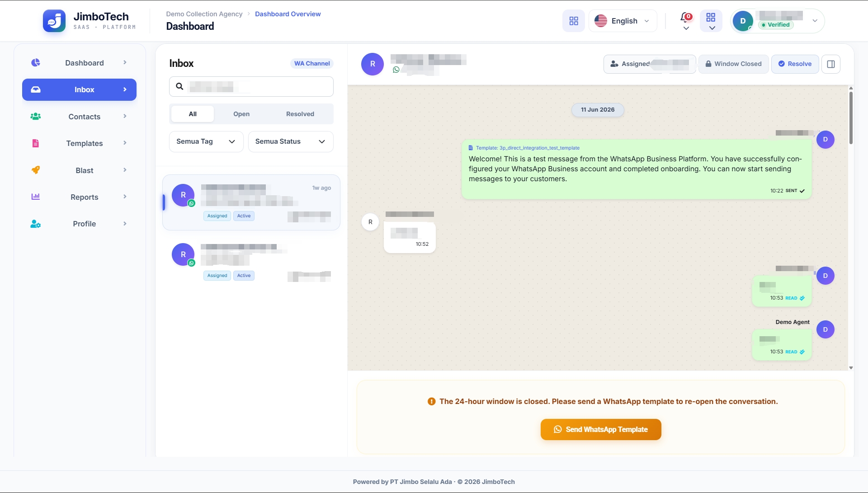
Task: Click the Active tag on second conversation
Action: 244,276
